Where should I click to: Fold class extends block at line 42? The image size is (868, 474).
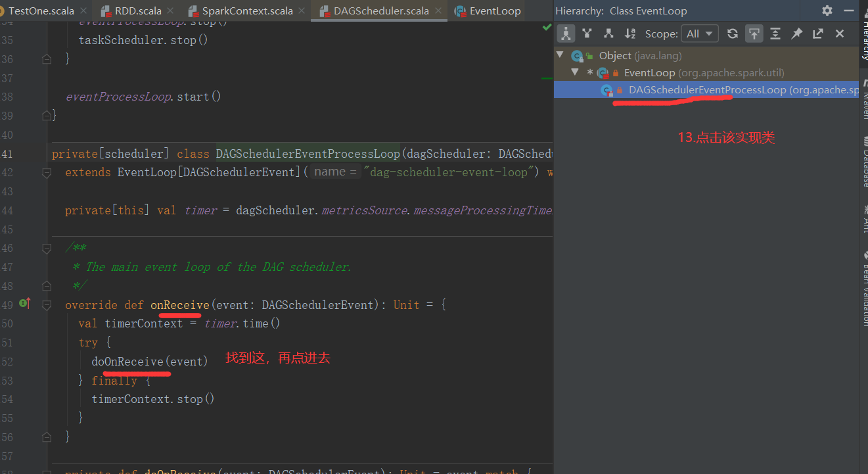[47, 172]
